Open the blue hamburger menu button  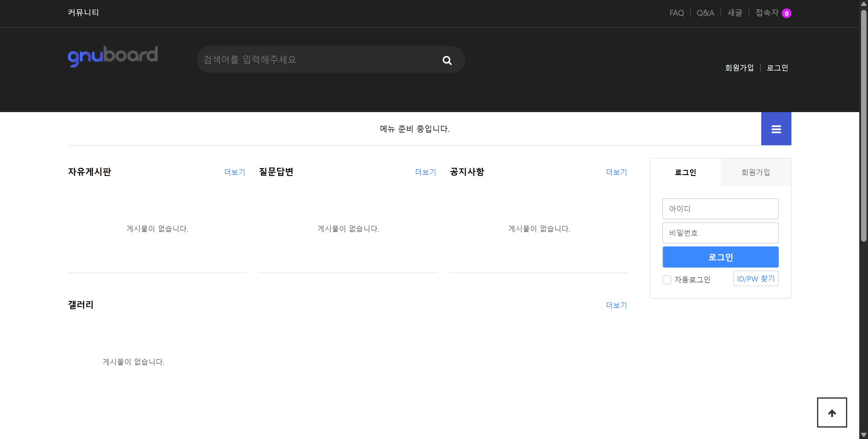coord(776,129)
